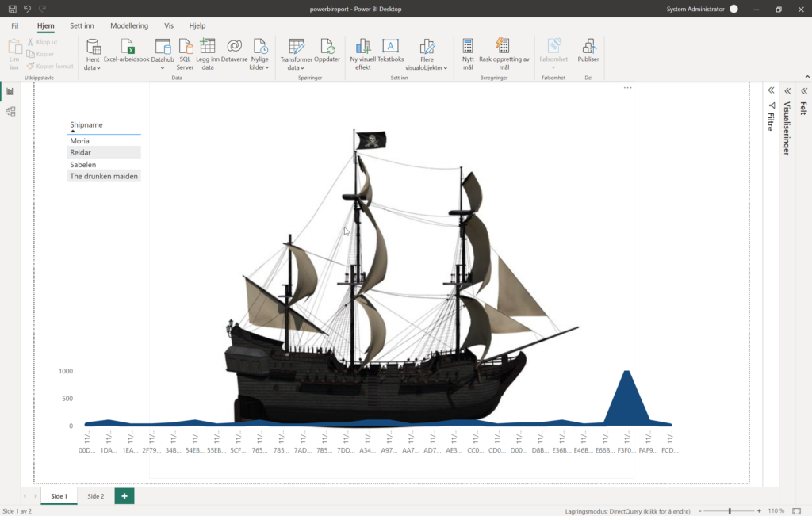Screen dimensions: 812x516
Task: Click Rask oppretting av mål
Action: (504, 55)
